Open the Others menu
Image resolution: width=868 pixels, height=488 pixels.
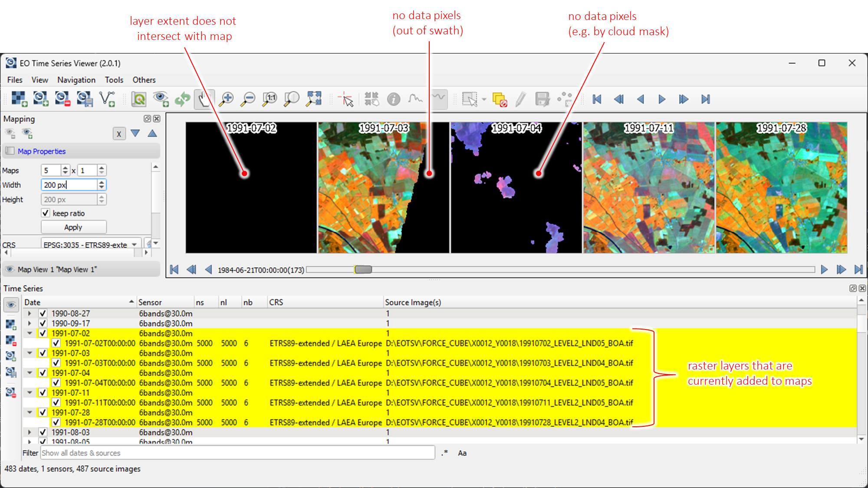[144, 80]
